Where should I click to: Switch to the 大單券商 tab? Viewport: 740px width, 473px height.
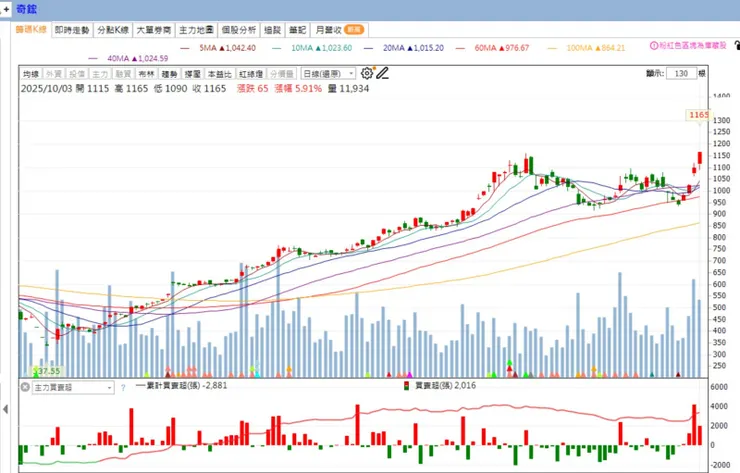click(x=154, y=30)
